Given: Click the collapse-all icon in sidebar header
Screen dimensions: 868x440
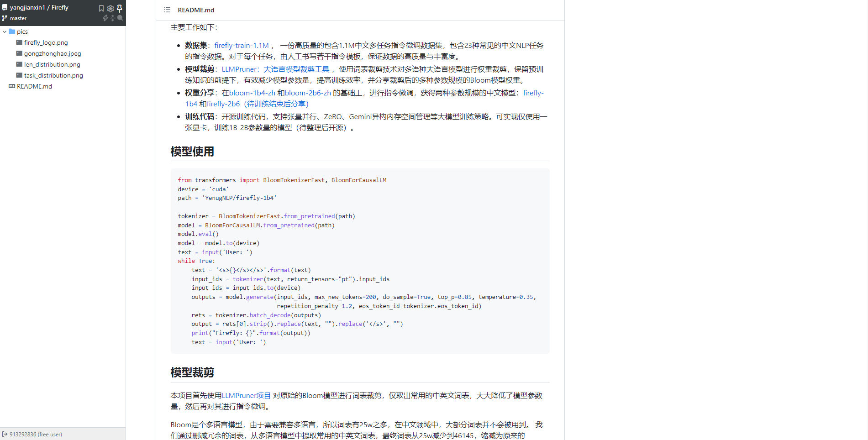Looking at the screenshot, I should coord(113,18).
